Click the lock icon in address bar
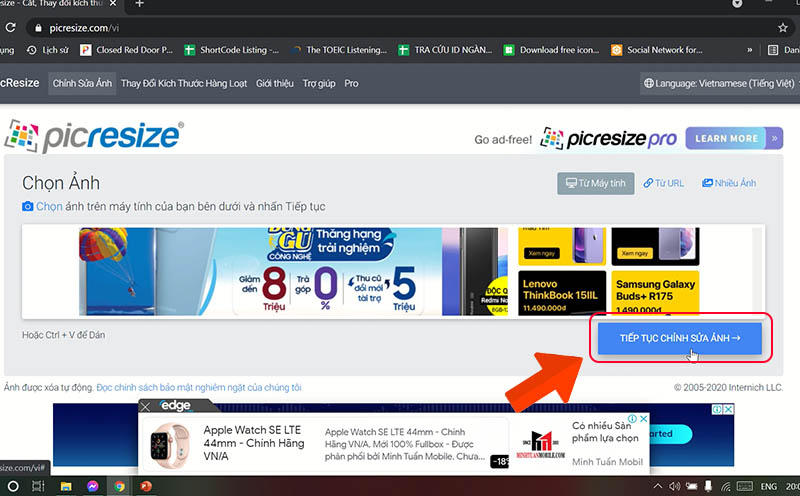Screen dimensions: 800x496 38,28
